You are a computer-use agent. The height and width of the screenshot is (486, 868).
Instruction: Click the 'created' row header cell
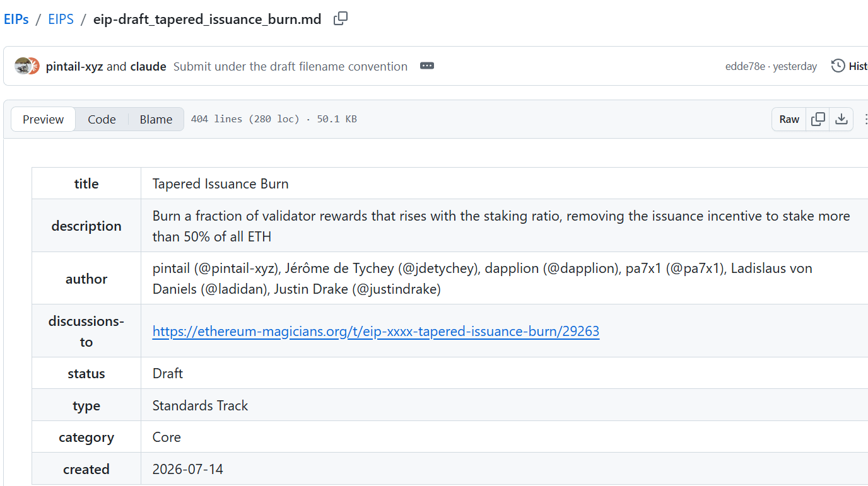pyautogui.click(x=86, y=469)
